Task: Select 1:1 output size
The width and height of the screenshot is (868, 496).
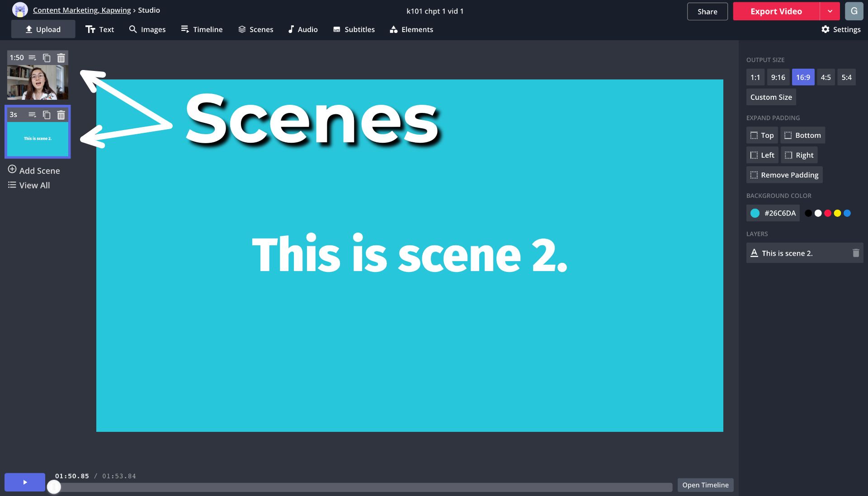Action: click(755, 77)
